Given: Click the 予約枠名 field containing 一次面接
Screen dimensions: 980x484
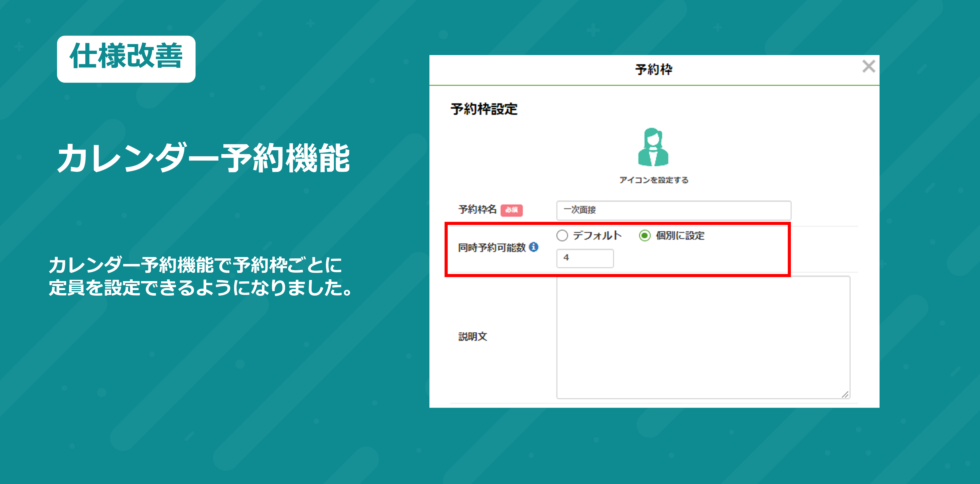Looking at the screenshot, I should [673, 210].
